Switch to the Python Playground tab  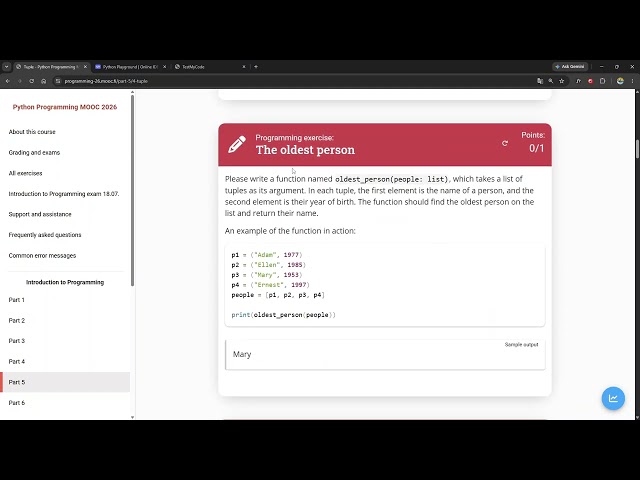130,67
